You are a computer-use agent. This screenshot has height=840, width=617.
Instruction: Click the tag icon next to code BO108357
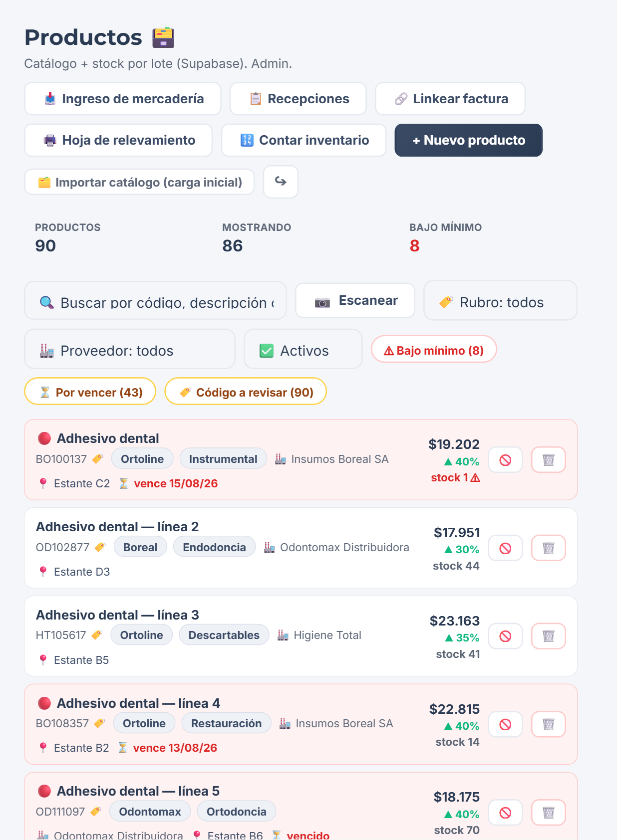pyautogui.click(x=100, y=723)
